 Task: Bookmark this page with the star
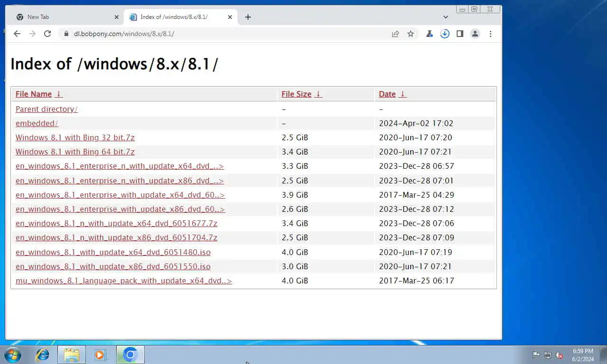click(411, 34)
